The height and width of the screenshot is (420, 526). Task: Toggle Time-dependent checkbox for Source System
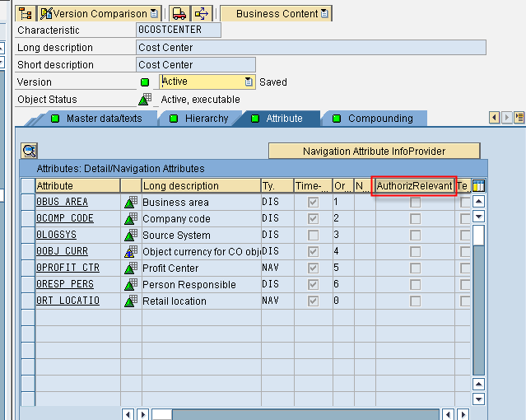(314, 235)
